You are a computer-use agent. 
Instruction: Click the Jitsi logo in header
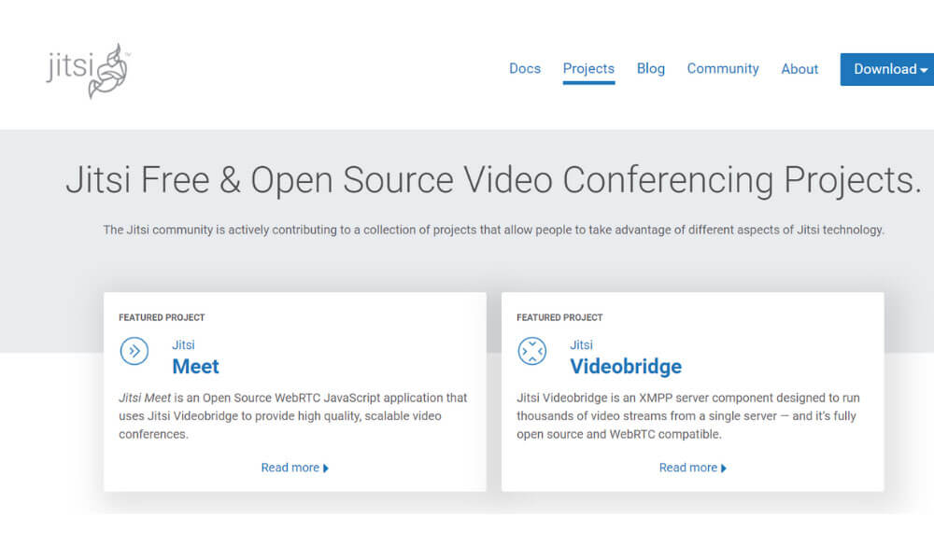(88, 71)
